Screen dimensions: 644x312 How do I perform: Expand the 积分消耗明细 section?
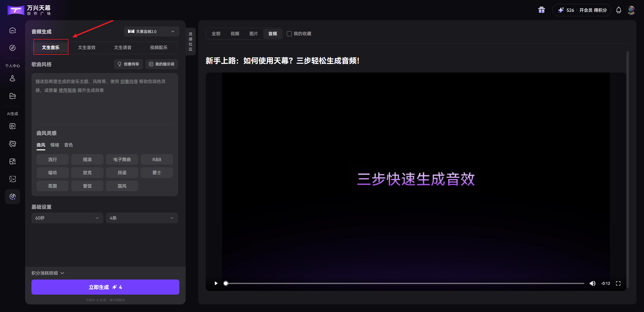coord(48,273)
